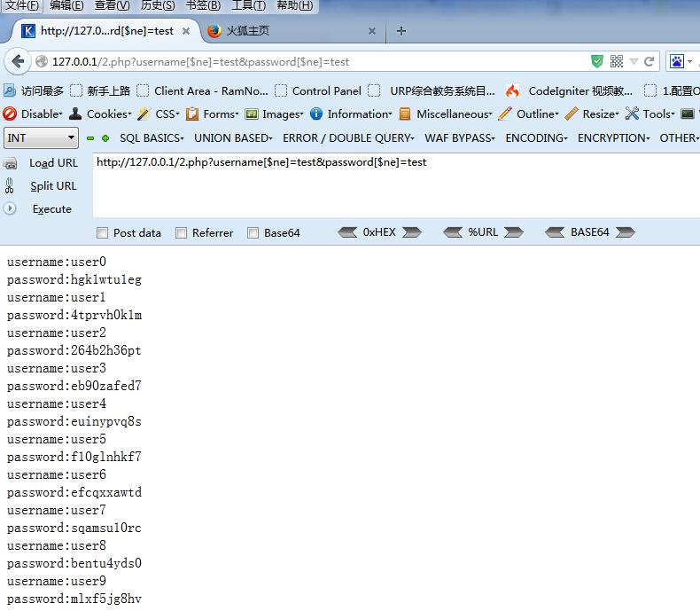
Task: Open a new tab with plus button
Action: pos(401,31)
